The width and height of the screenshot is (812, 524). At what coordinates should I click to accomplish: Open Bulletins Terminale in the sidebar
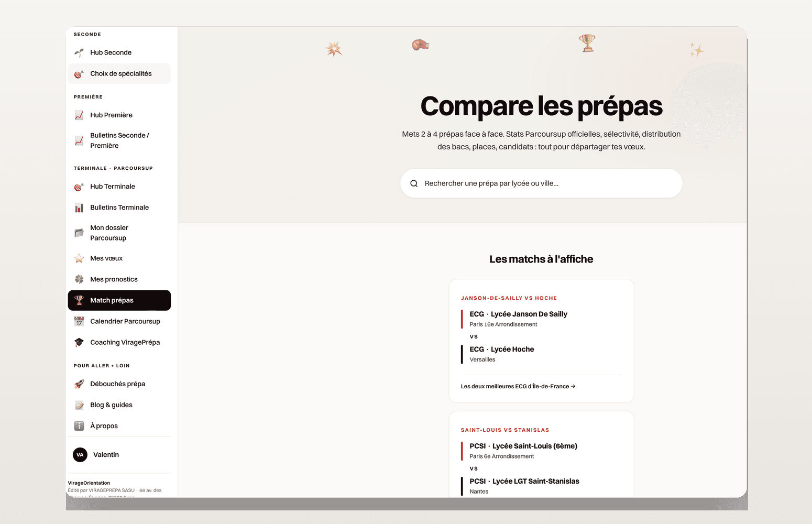(119, 208)
